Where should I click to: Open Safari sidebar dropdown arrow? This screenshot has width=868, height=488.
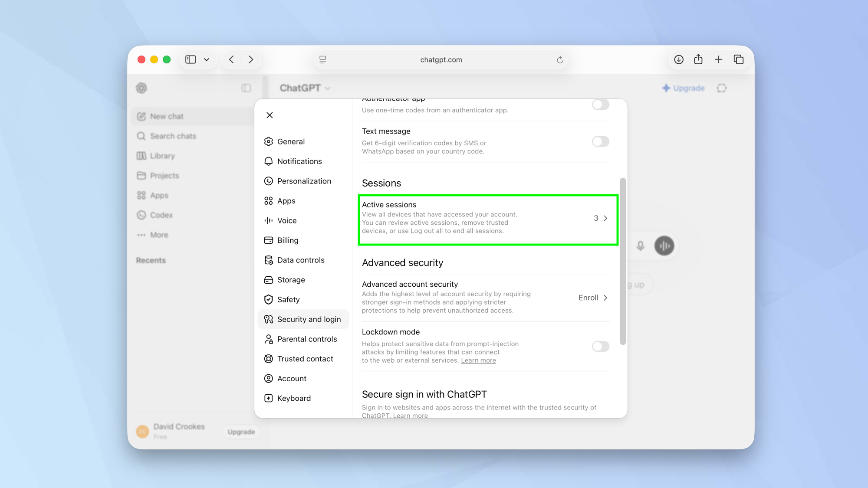point(207,59)
